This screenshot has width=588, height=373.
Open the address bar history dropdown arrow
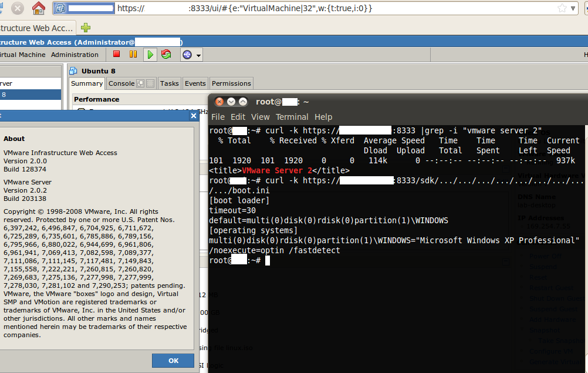[x=573, y=8]
